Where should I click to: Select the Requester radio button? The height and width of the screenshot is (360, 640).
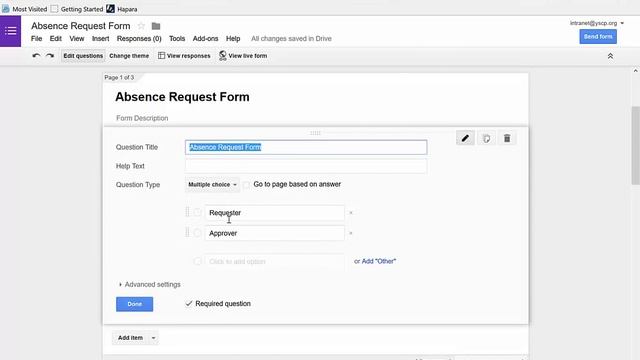coord(198,213)
